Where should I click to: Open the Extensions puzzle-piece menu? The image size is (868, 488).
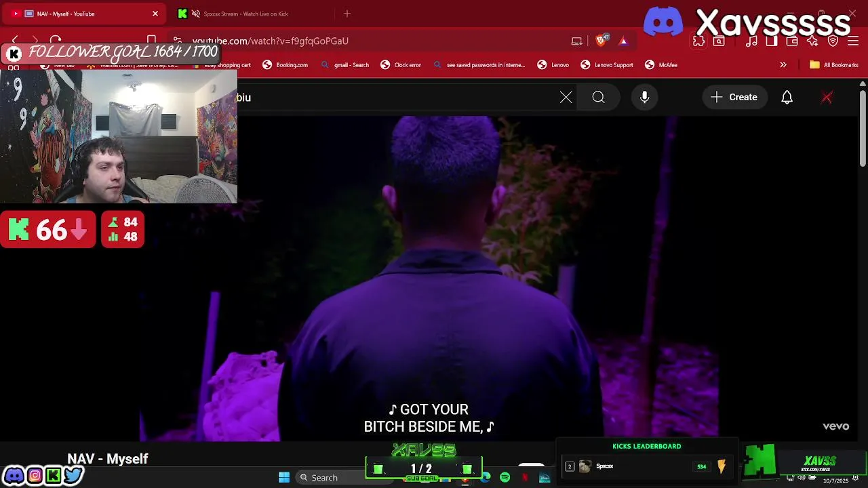[698, 41]
